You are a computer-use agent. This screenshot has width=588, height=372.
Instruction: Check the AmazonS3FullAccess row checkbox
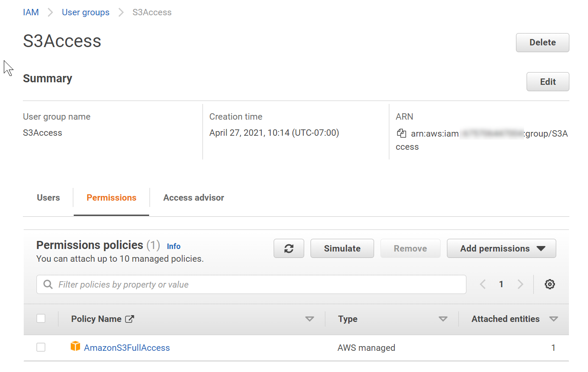[x=41, y=347]
